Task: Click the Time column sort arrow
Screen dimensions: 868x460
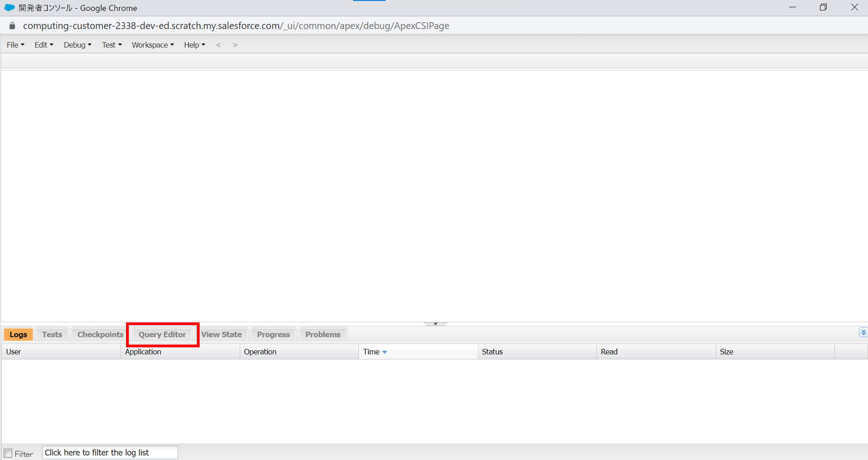Action: point(385,352)
